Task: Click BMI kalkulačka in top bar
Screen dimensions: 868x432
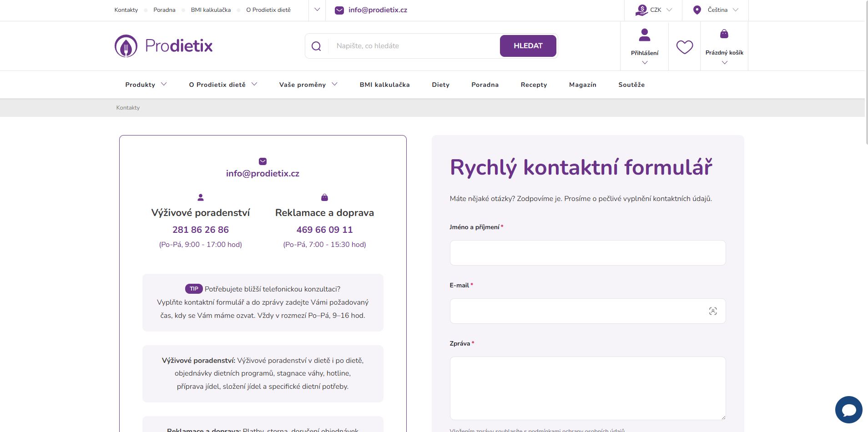Action: pos(211,10)
